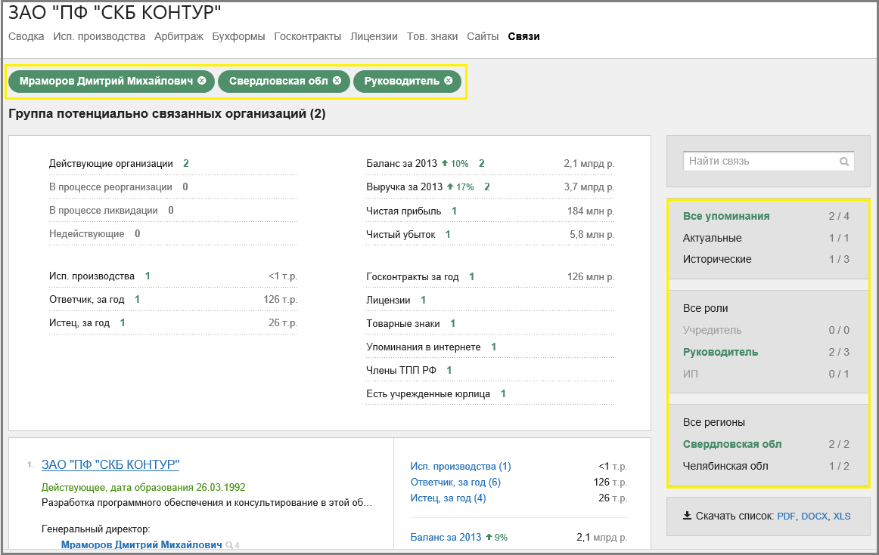Click the Чистая прибыль row
This screenshot has width=879, height=555.
490,211
